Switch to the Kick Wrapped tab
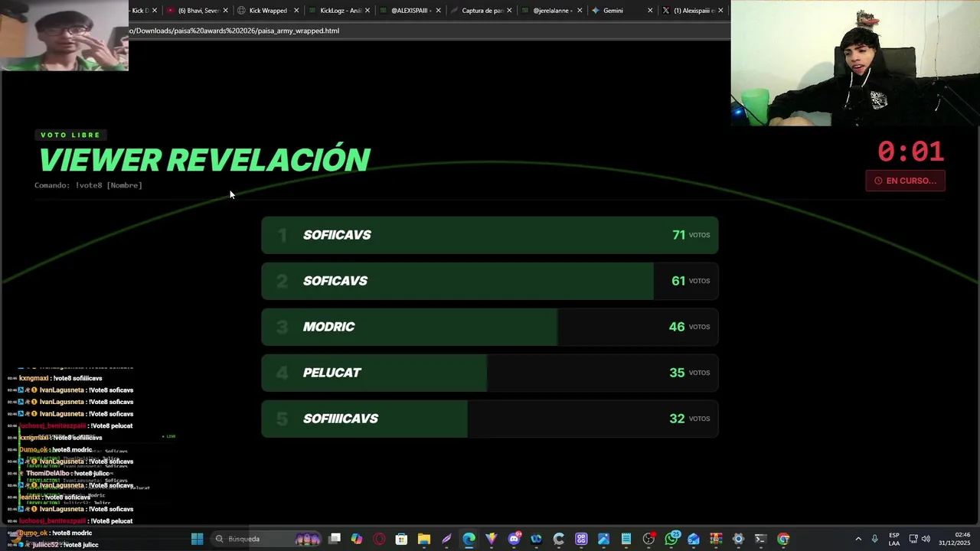Image resolution: width=980 pixels, height=551 pixels. (267, 11)
